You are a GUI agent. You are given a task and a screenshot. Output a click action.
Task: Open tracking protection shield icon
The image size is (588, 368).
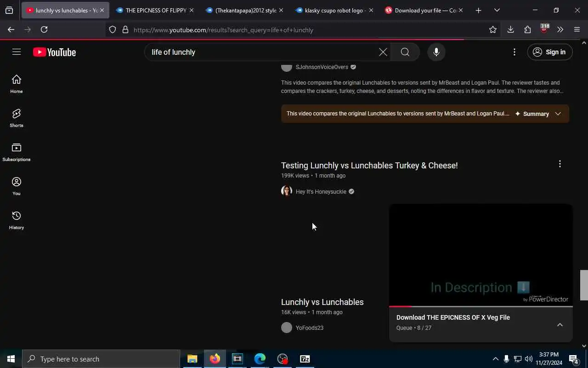(113, 30)
